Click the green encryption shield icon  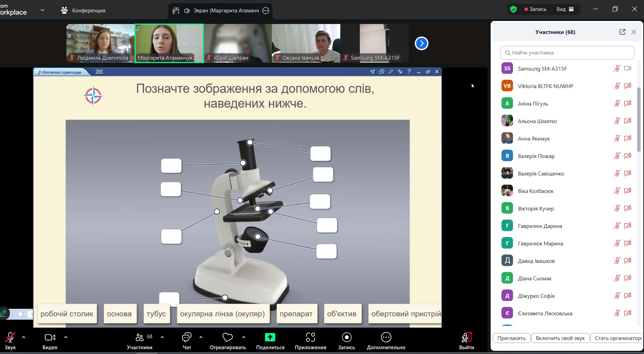pyautogui.click(x=513, y=9)
